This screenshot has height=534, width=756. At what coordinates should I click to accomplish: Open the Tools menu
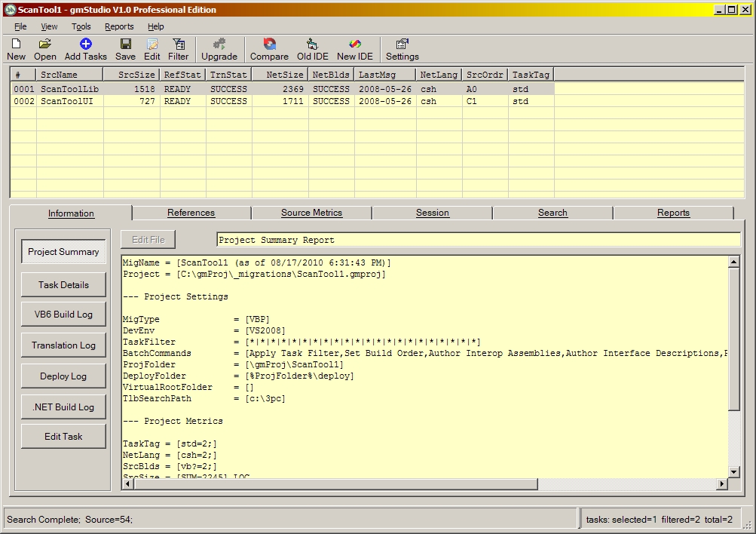click(81, 26)
